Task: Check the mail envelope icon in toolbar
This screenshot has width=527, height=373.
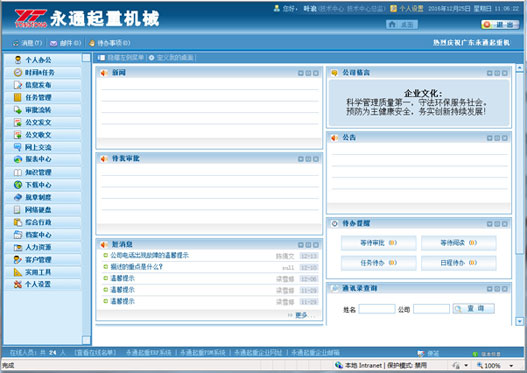Action: [53, 43]
